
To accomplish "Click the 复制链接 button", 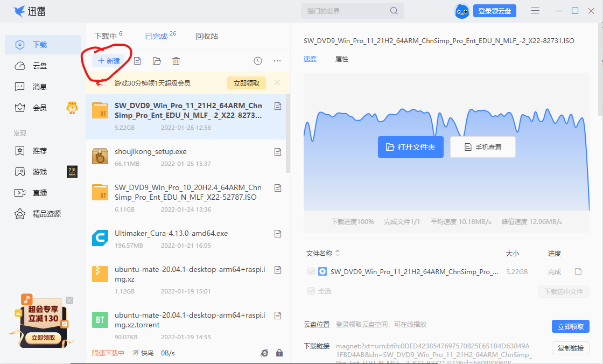I will coord(571,348).
